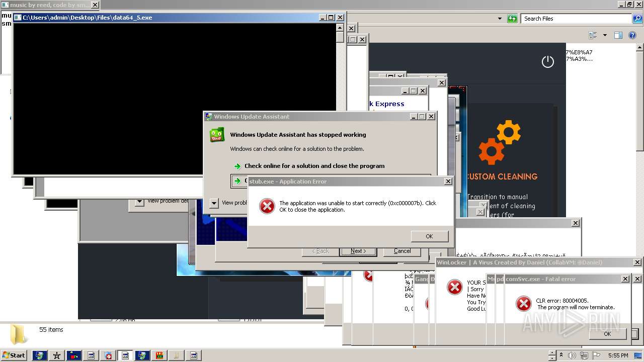The height and width of the screenshot is (362, 644).
Task: Click the red alarm clock taskbar icon
Action: click(x=108, y=355)
